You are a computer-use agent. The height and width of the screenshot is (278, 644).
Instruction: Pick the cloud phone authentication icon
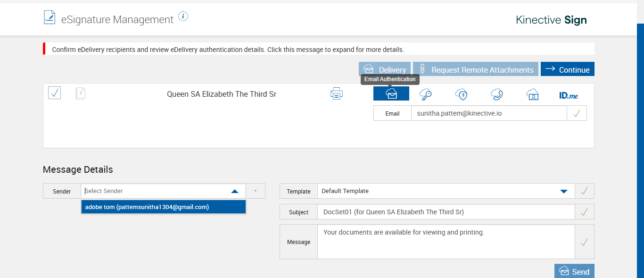[496, 94]
